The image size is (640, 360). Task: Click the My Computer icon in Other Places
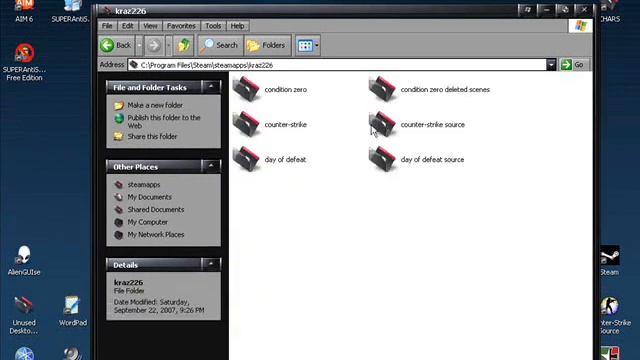(119, 222)
